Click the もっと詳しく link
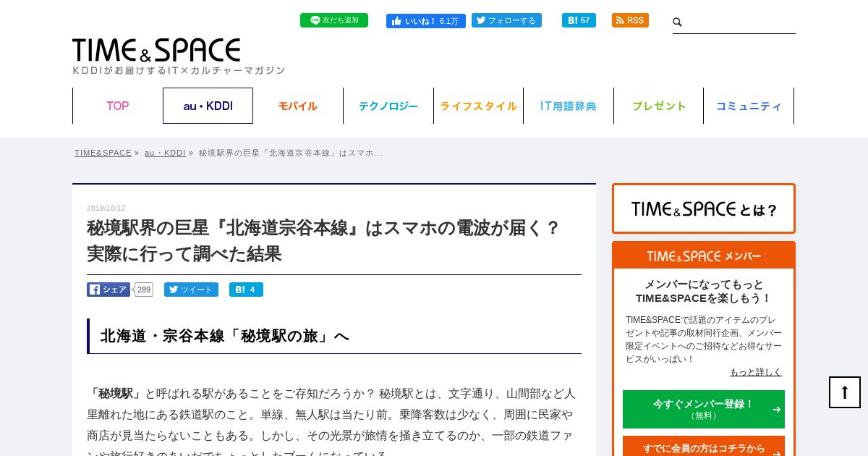This screenshot has width=868, height=456. pos(756,372)
